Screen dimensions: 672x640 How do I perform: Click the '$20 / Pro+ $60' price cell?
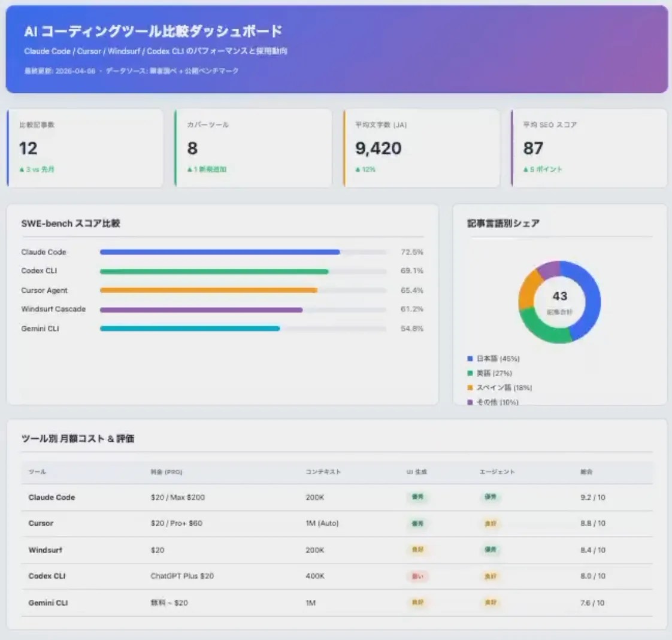[x=177, y=523]
